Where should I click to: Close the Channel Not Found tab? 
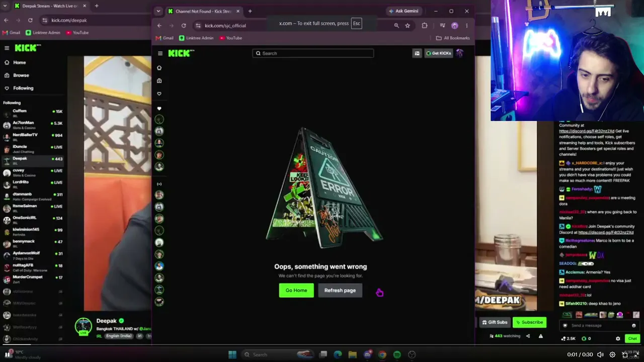tap(238, 11)
